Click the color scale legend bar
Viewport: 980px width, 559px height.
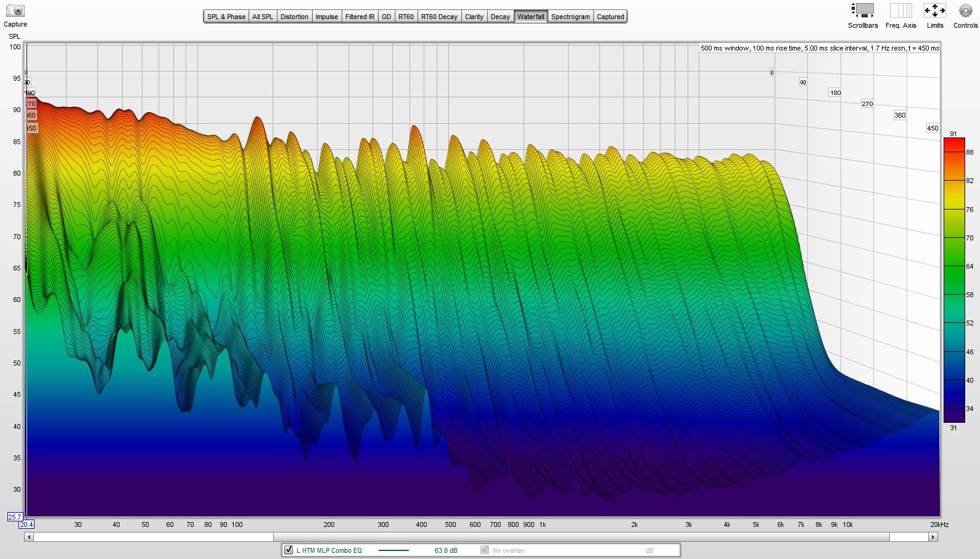[953, 280]
